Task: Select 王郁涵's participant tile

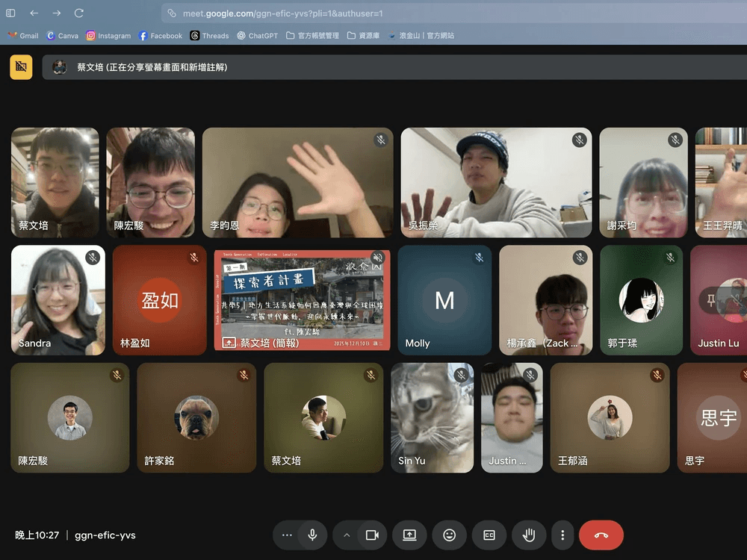Action: 610,417
